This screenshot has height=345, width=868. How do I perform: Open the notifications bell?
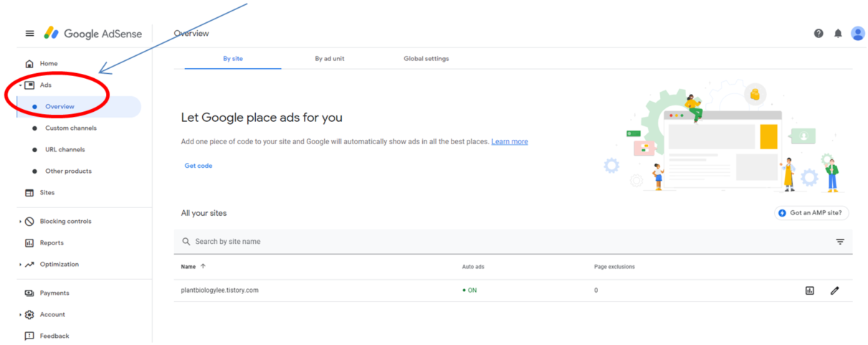coord(838,33)
